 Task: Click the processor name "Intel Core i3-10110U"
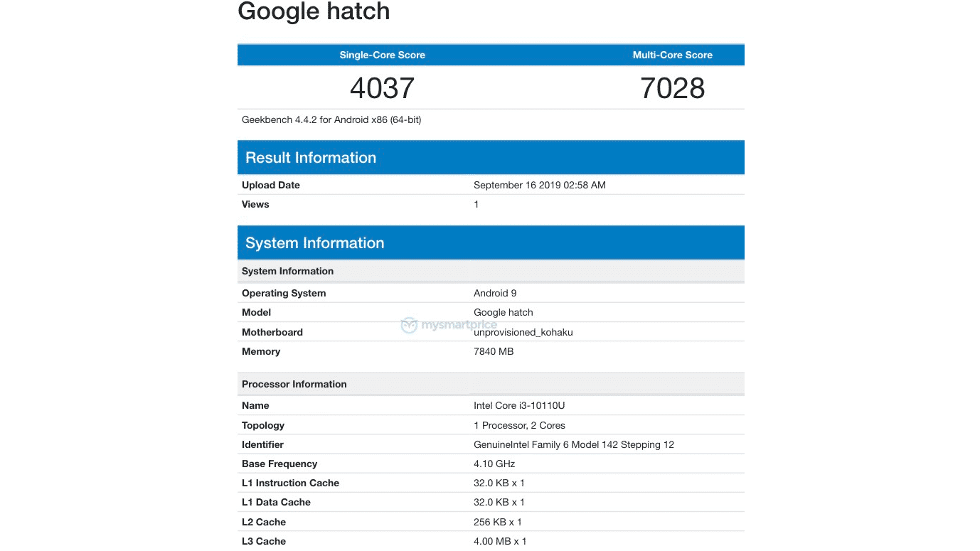(519, 405)
